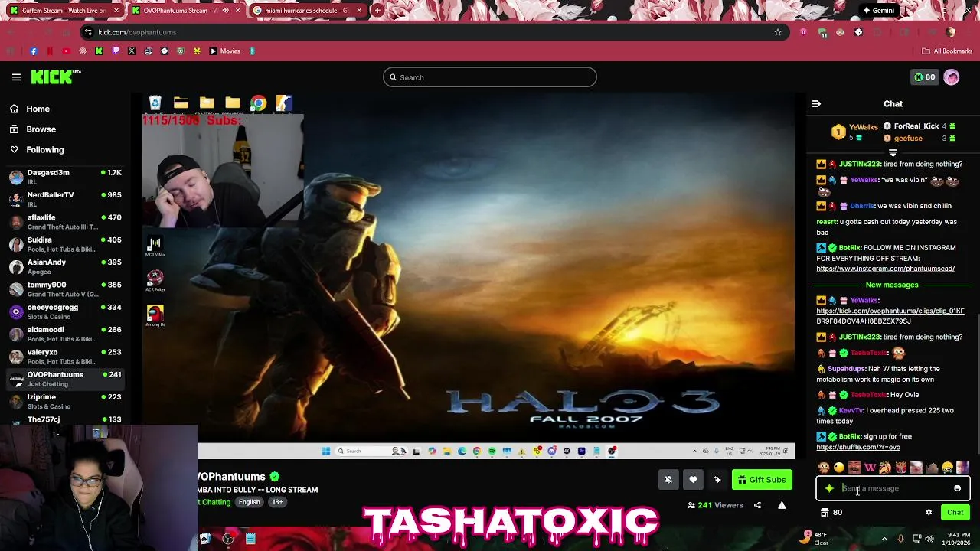Expand the chat leaderboard chevron

coord(893,153)
